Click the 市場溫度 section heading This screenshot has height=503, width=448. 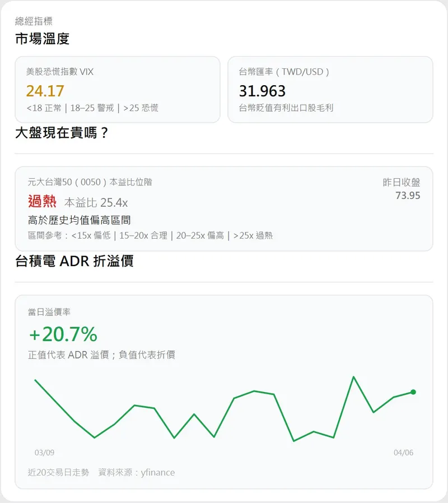click(x=42, y=39)
